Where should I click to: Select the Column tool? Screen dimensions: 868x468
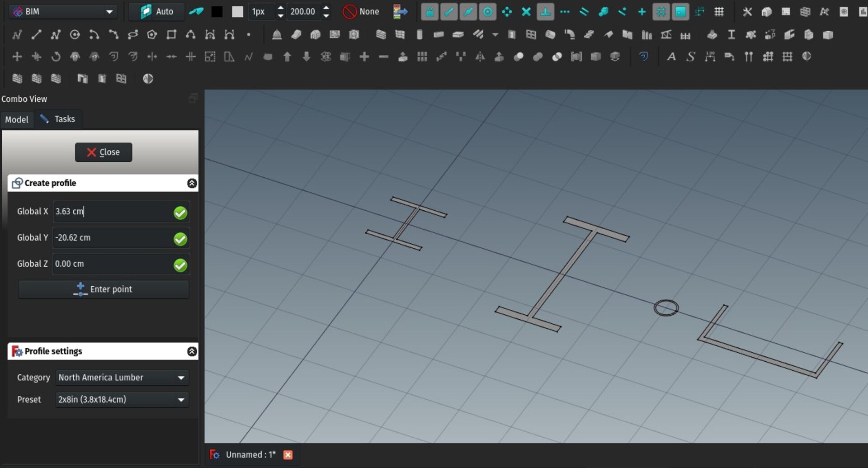(420, 34)
